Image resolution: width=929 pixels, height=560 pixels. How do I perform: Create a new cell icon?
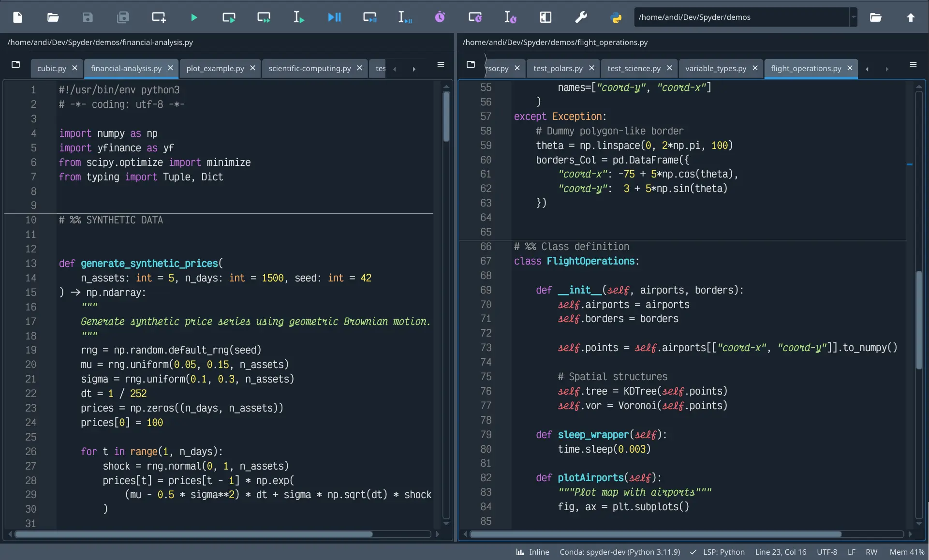[159, 17]
